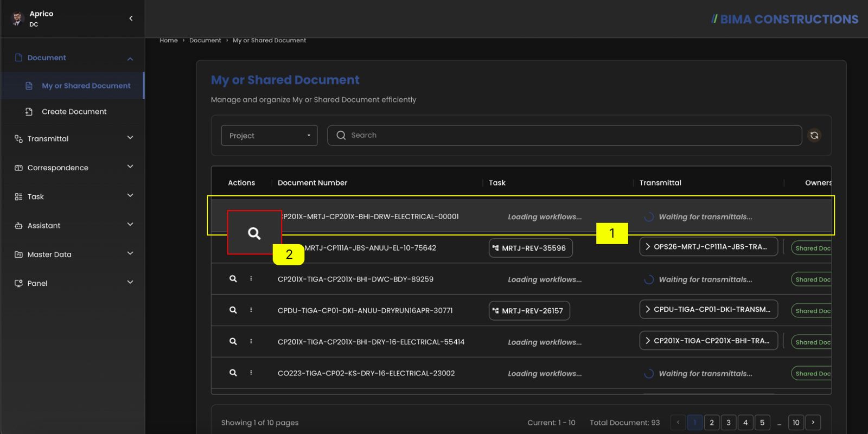
Task: Go to Home in the breadcrumb
Action: (169, 41)
